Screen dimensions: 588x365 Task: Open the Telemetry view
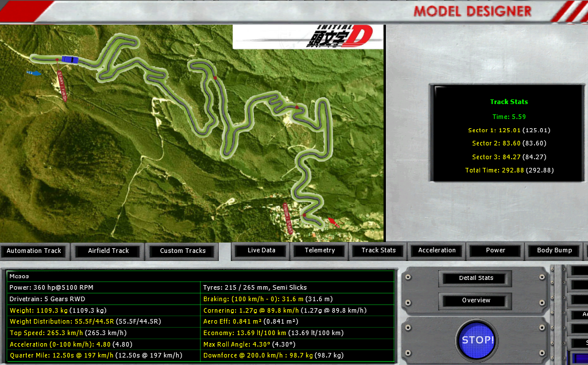click(x=320, y=251)
